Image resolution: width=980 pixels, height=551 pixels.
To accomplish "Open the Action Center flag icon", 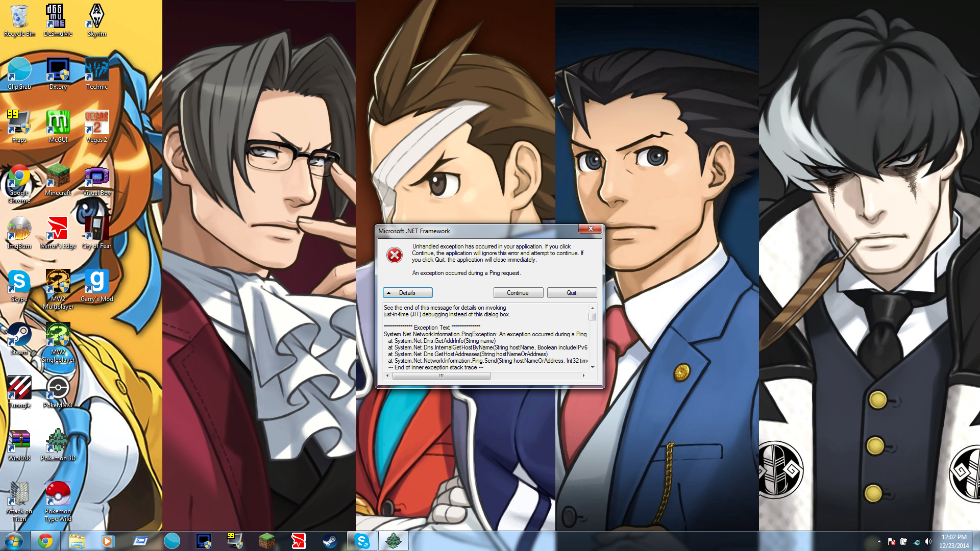I will pos(892,541).
